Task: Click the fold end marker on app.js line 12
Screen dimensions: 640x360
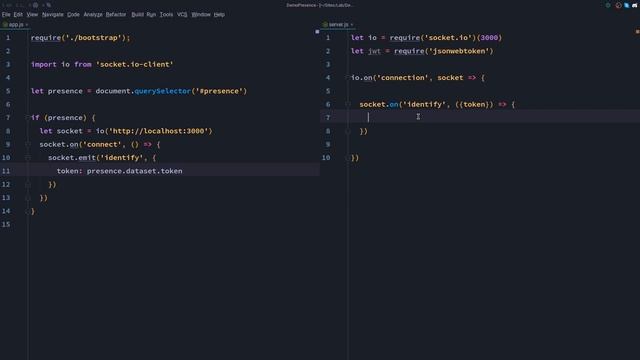Action: pyautogui.click(x=28, y=184)
